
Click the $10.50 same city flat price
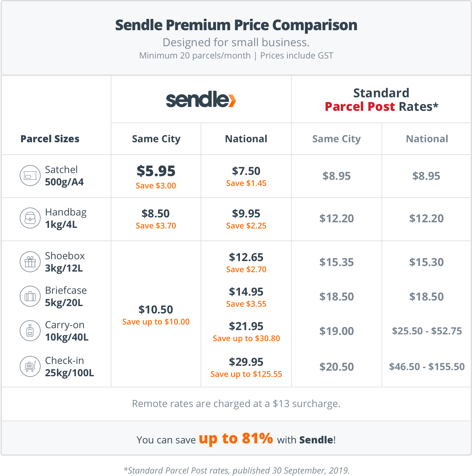[156, 309]
